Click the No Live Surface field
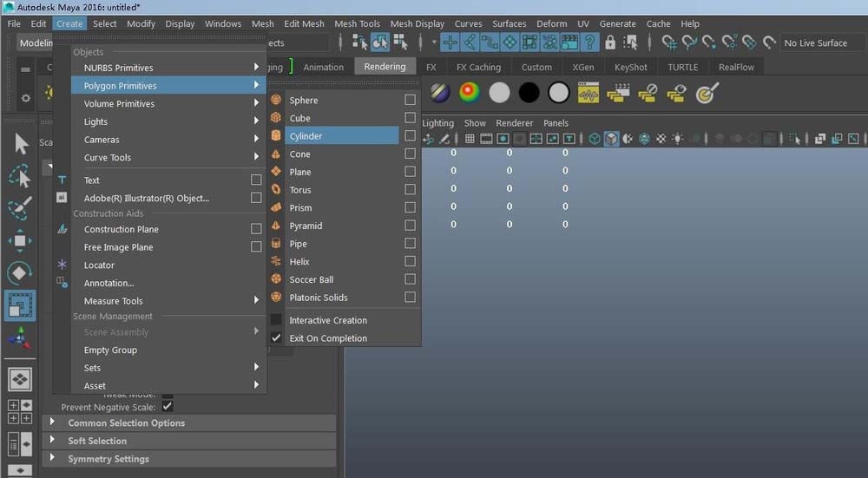This screenshot has height=478, width=868. [x=814, y=43]
